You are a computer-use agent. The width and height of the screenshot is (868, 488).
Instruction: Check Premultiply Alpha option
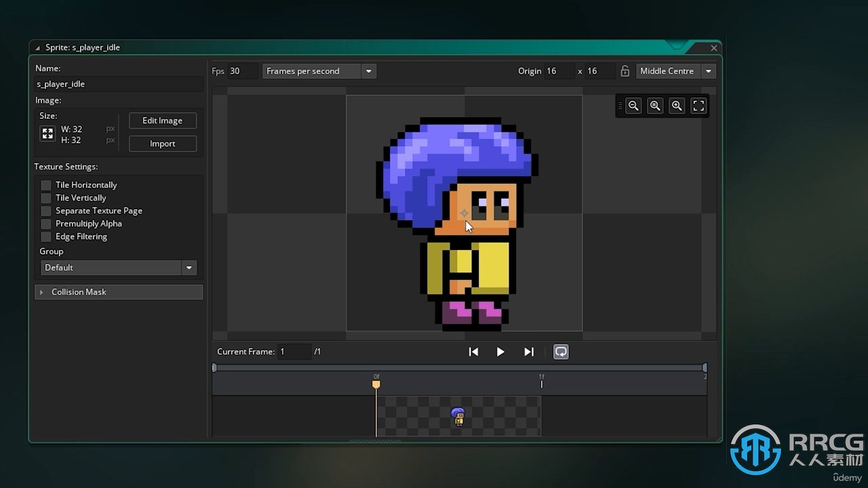coord(46,224)
